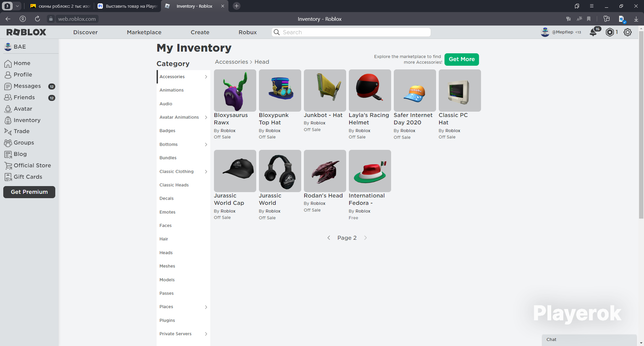Open the Avatar editor icon

coord(8,109)
